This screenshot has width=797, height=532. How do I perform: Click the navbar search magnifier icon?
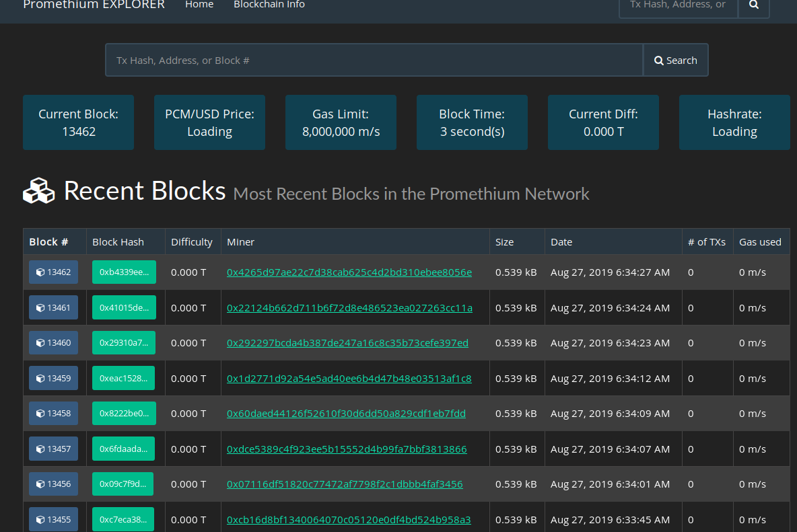point(754,5)
